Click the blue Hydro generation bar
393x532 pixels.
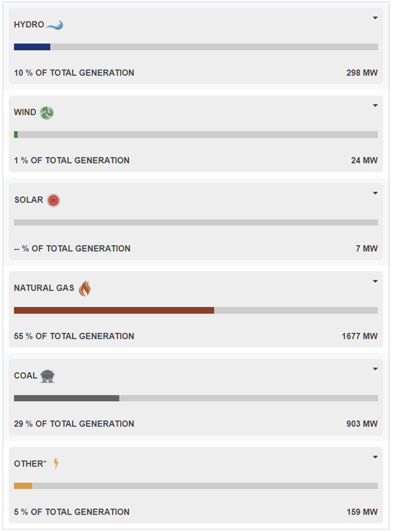[x=32, y=47]
